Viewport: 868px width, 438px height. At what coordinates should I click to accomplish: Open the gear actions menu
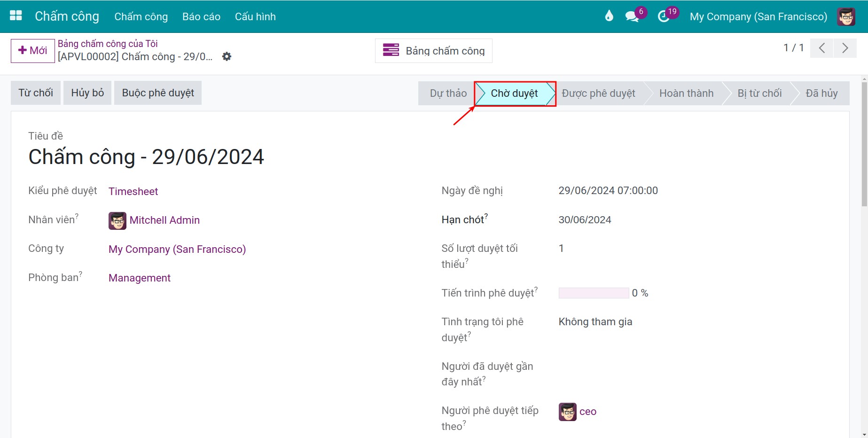(x=227, y=56)
